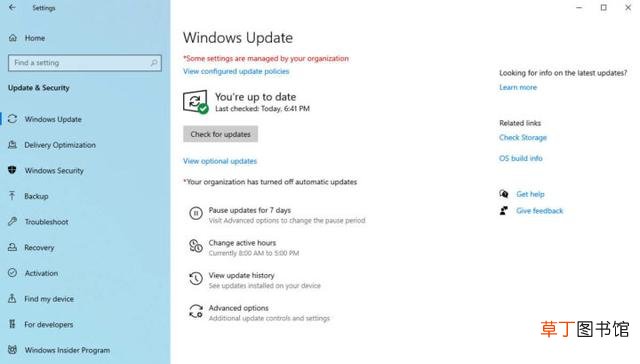Image resolution: width=640 pixels, height=364 pixels.
Task: Go to Delivery Optimization
Action: coord(60,145)
